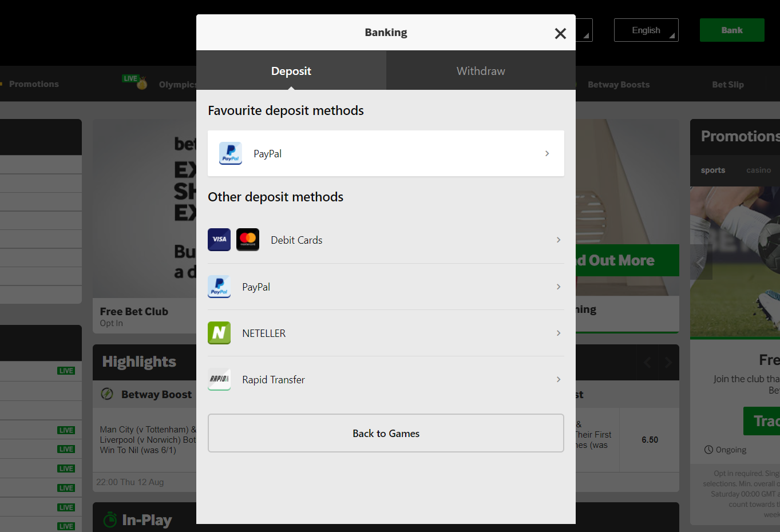
Task: Select the casino promotions tab
Action: click(x=759, y=170)
